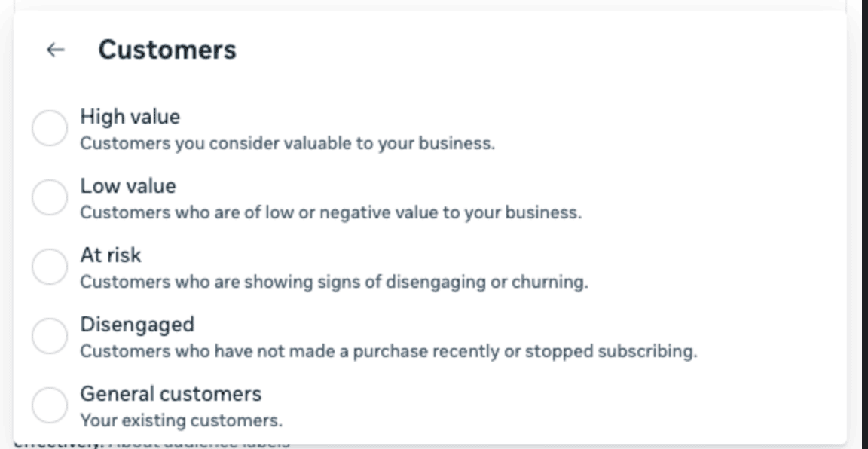Click the Customers panel heading

click(167, 50)
